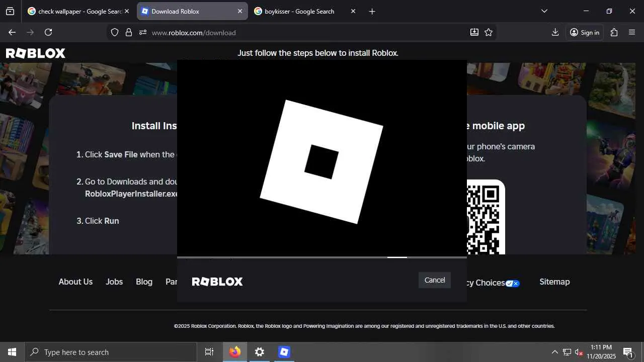Close the Download Roblox tab
This screenshot has height=362, width=644.
pyautogui.click(x=240, y=11)
